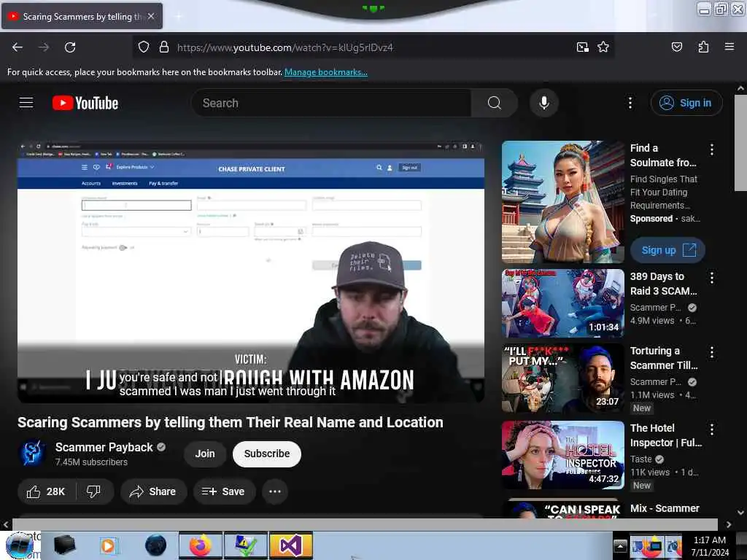Open The Hotel Inspector thumbnail
This screenshot has width=747, height=560.
tap(562, 455)
